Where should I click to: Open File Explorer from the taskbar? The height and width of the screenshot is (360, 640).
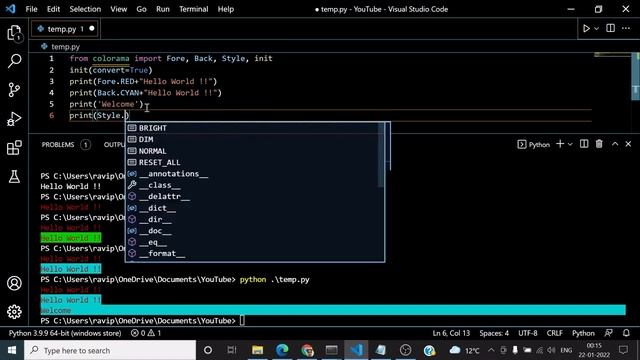(257, 350)
